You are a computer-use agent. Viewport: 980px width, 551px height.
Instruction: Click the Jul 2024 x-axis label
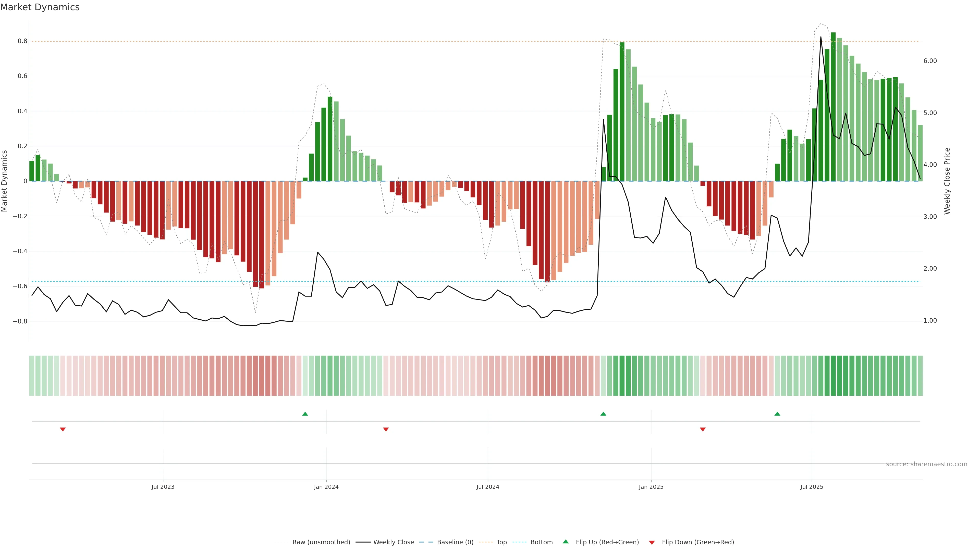(x=488, y=487)
